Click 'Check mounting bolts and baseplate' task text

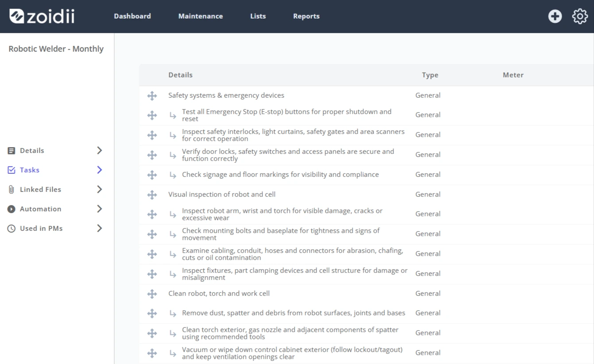281,234
